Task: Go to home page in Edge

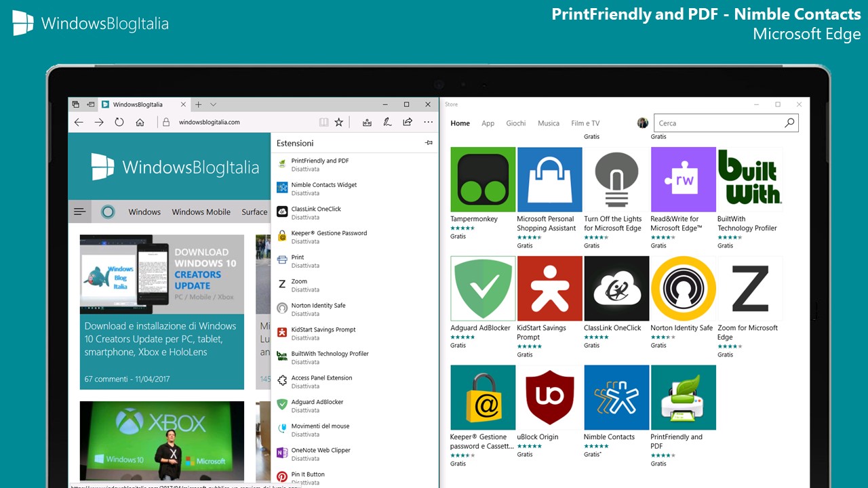Action: point(140,122)
